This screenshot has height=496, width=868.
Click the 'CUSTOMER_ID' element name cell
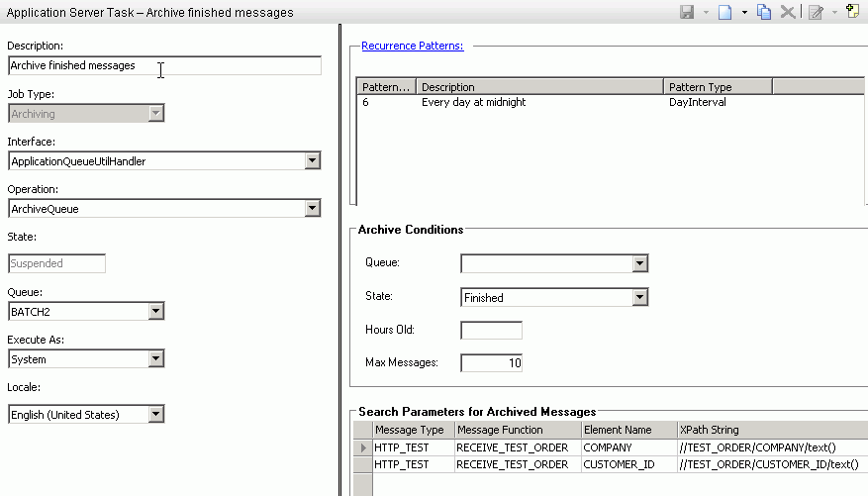pyautogui.click(x=629, y=464)
